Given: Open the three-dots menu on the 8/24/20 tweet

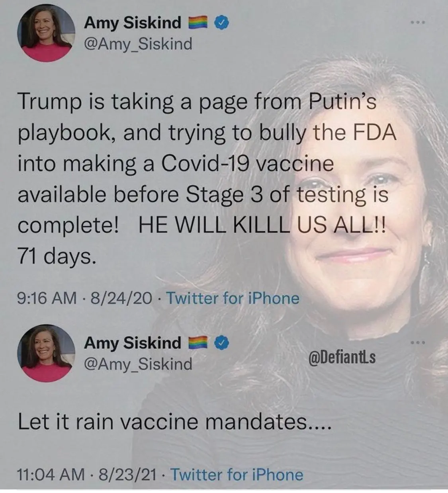Looking at the screenshot, I should [x=419, y=22].
